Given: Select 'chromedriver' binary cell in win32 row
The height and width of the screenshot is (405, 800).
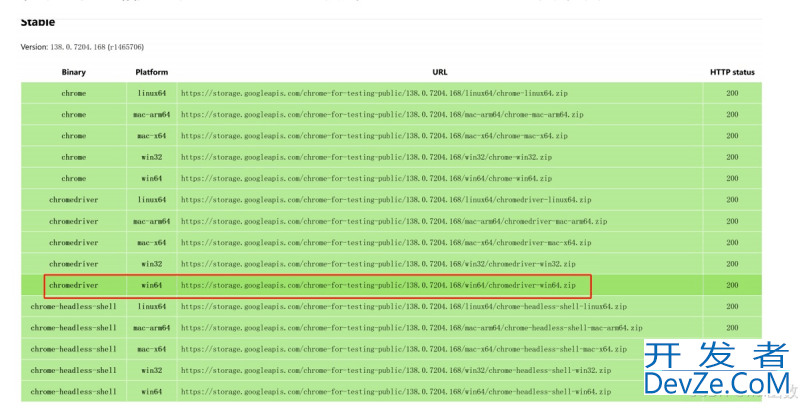Looking at the screenshot, I should point(73,264).
